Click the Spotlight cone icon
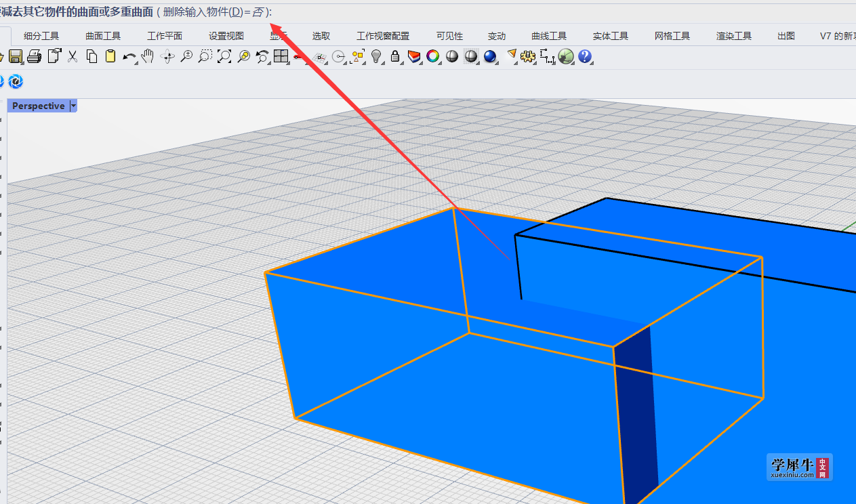This screenshot has height=504, width=856. tap(512, 56)
